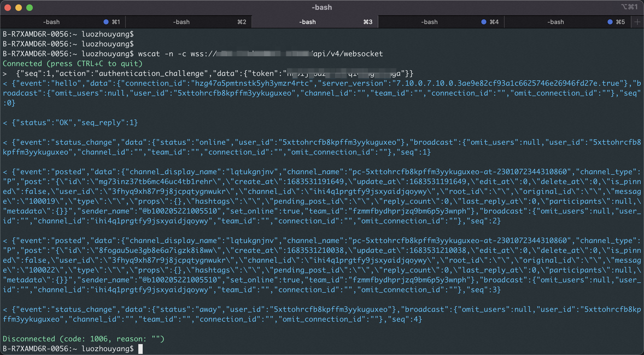Click the ⌥⌘1 window shortcut indicator
The image size is (644, 355).
[629, 7]
